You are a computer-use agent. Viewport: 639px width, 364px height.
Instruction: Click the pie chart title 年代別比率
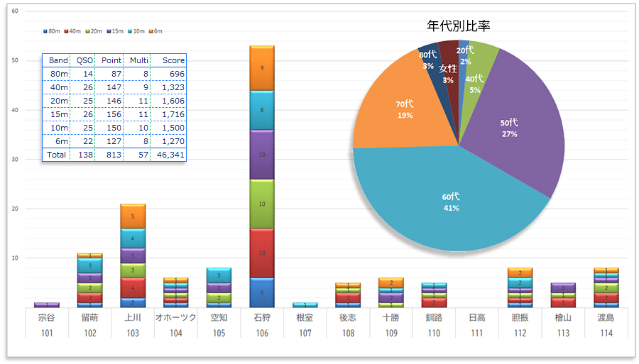tap(459, 26)
